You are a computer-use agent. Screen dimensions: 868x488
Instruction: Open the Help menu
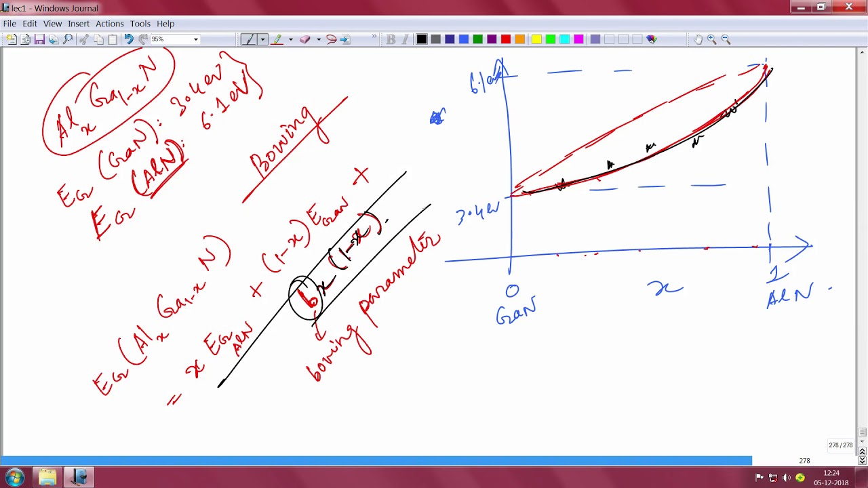pos(165,24)
